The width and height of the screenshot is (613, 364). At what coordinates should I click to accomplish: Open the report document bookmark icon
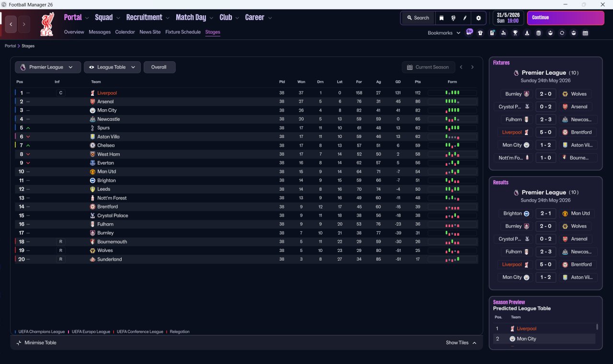tap(492, 33)
